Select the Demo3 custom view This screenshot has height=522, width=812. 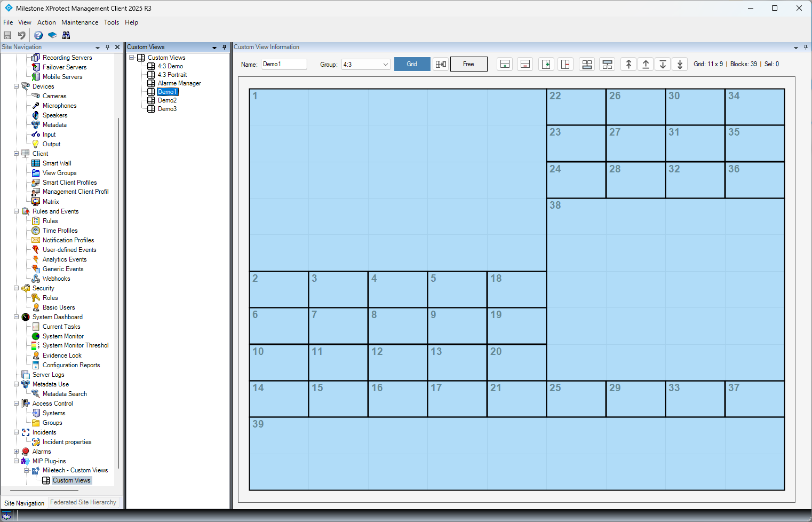click(167, 109)
